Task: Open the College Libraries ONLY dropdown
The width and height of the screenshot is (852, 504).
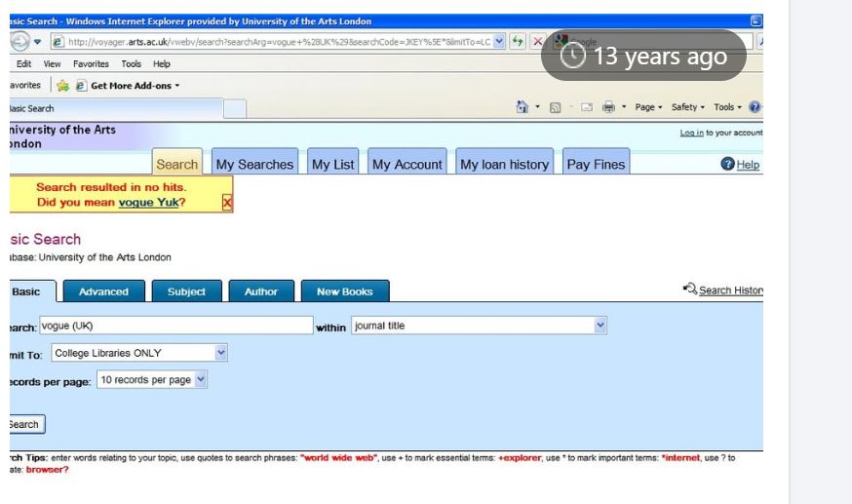Action: [x=139, y=353]
